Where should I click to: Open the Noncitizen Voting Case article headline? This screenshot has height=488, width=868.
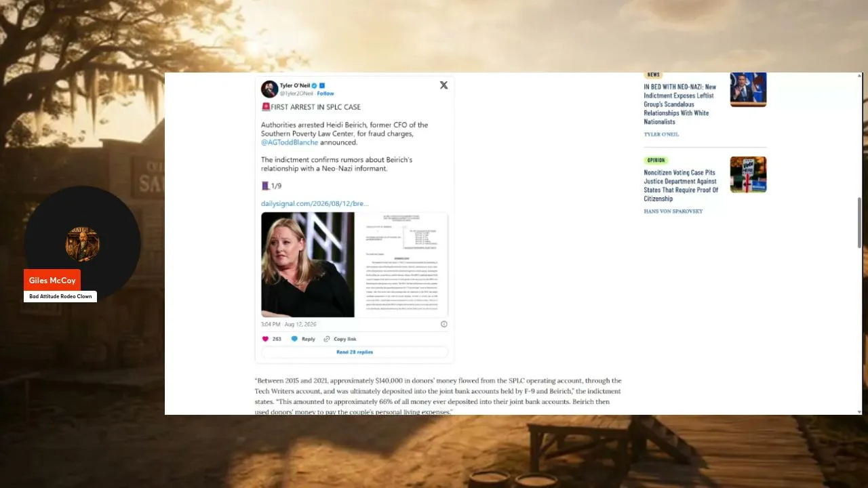[x=680, y=186]
